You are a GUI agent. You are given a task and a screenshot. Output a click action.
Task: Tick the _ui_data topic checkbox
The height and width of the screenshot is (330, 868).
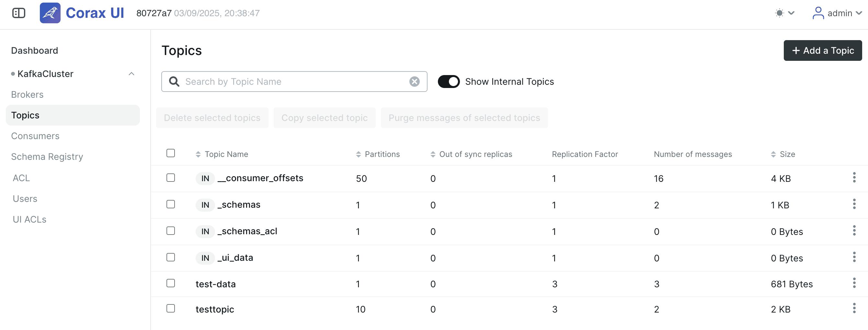point(171,257)
